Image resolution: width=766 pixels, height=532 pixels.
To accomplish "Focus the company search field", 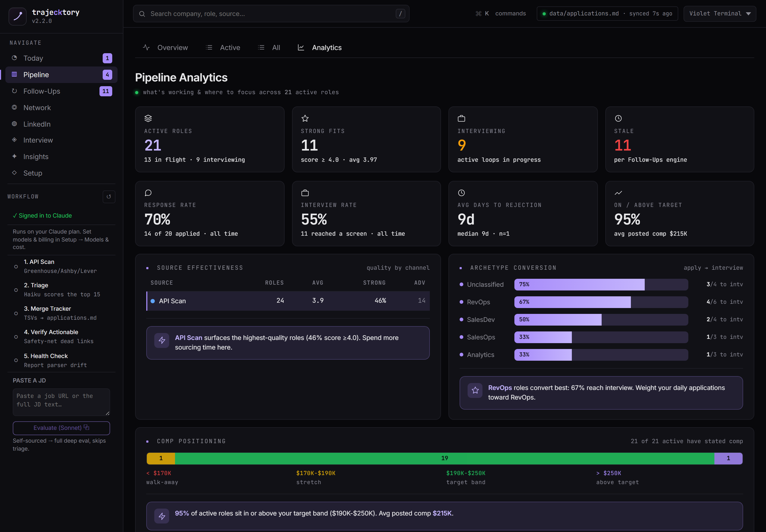I will coord(271,14).
